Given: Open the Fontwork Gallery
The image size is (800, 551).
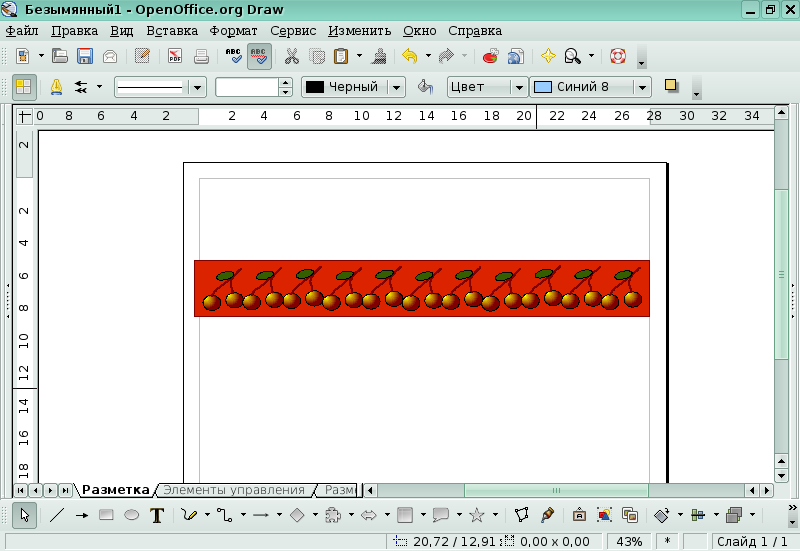Looking at the screenshot, I should point(579,515).
